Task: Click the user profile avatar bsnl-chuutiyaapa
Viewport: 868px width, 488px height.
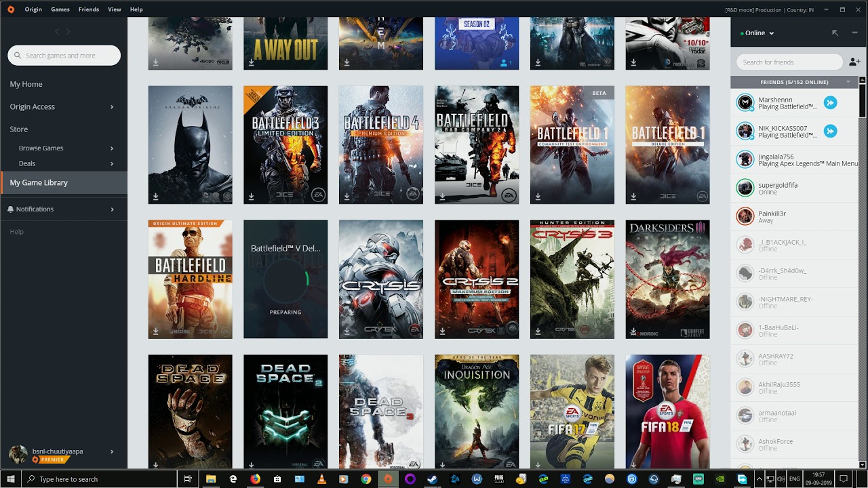Action: pyautogui.click(x=18, y=454)
